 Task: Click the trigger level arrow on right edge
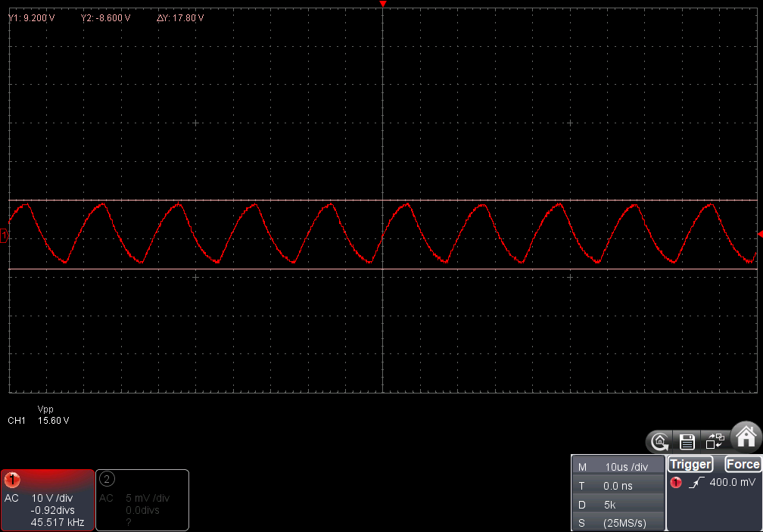(759, 235)
